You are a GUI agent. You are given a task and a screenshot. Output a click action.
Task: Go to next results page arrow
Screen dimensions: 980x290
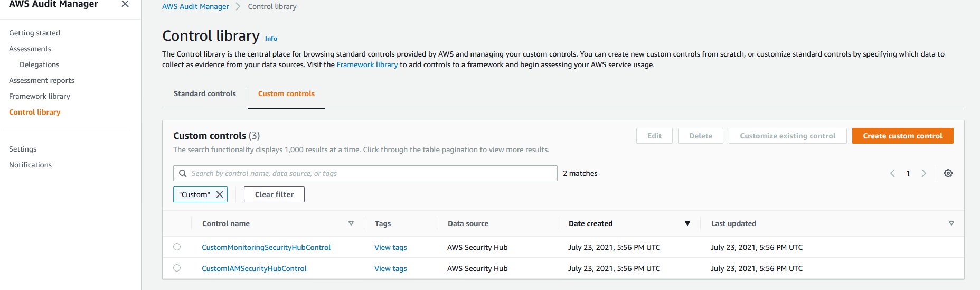[x=924, y=173]
